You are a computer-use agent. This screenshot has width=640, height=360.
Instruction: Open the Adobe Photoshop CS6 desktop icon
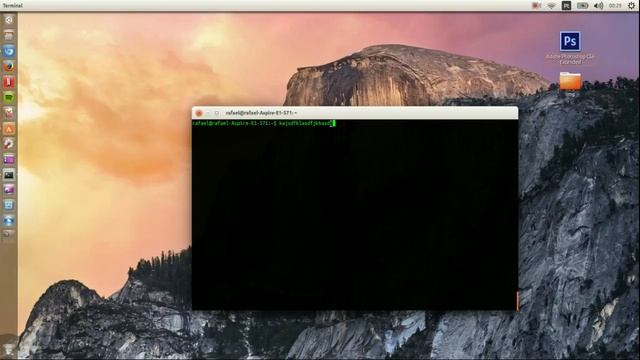(570, 47)
